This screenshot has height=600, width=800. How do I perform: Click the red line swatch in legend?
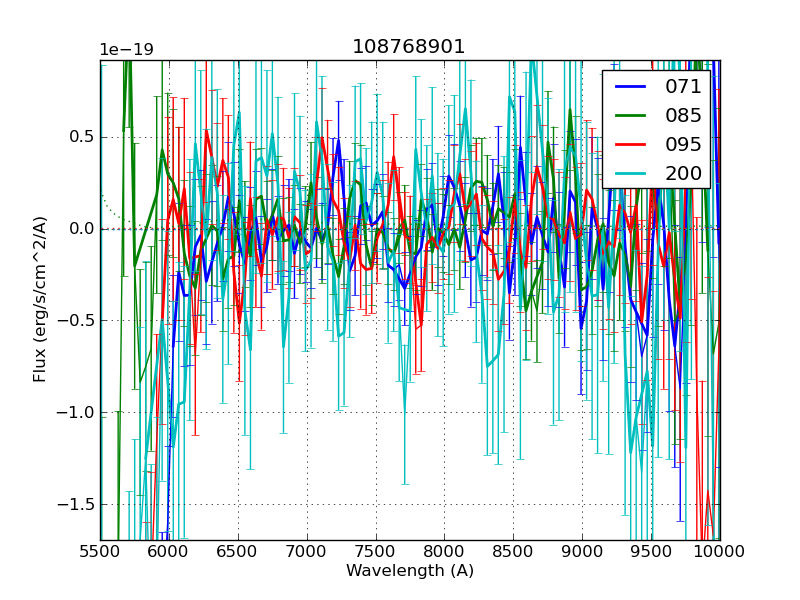(x=630, y=144)
